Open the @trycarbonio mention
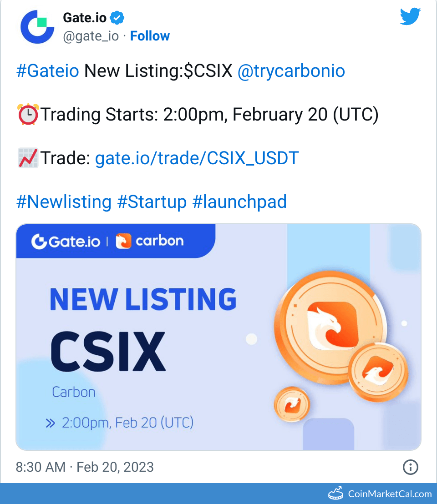437x504 pixels. pyautogui.click(x=291, y=71)
